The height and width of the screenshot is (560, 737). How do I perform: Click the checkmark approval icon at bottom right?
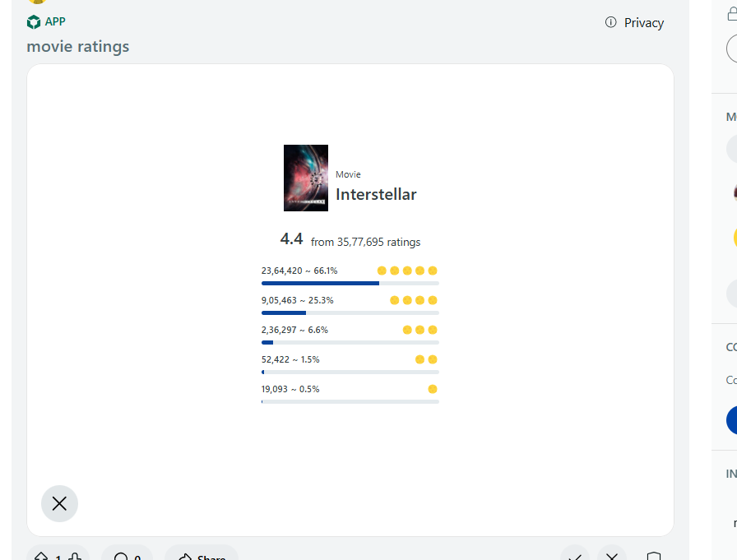pyautogui.click(x=574, y=556)
